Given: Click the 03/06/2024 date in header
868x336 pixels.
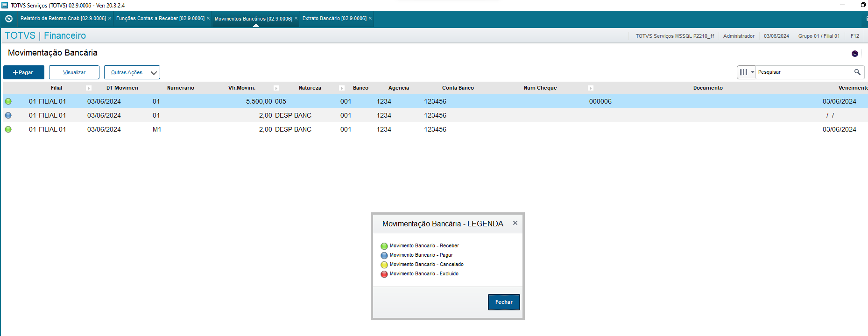Looking at the screenshot, I should pos(776,36).
